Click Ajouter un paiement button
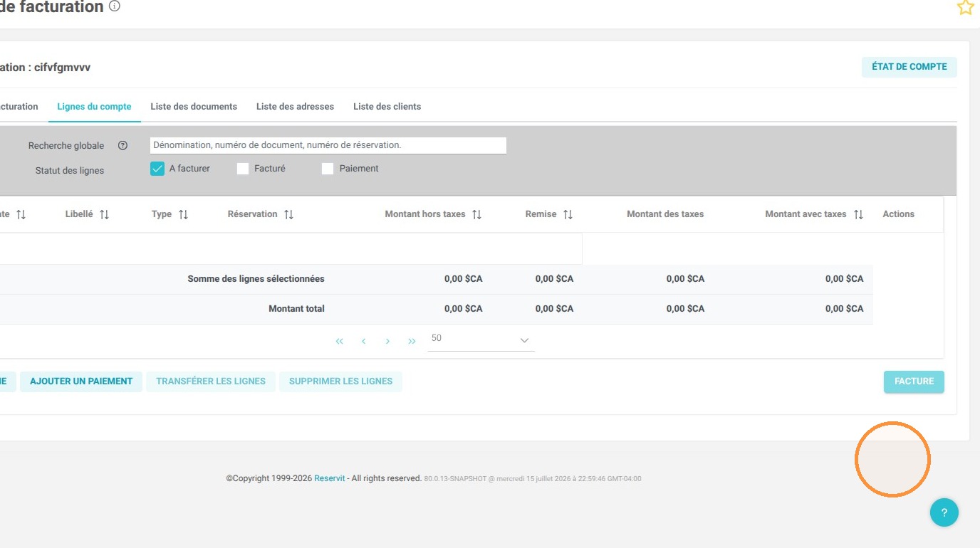Viewport: 980px width, 548px height. click(x=81, y=381)
